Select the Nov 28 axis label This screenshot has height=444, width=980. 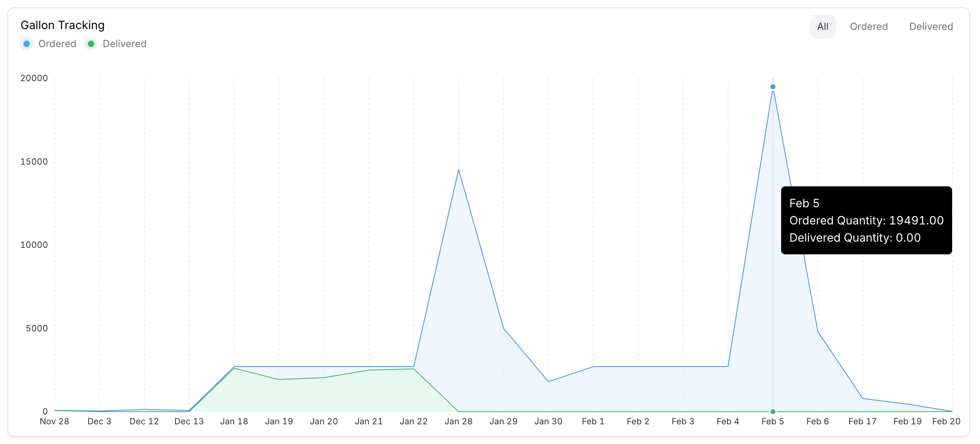55,421
